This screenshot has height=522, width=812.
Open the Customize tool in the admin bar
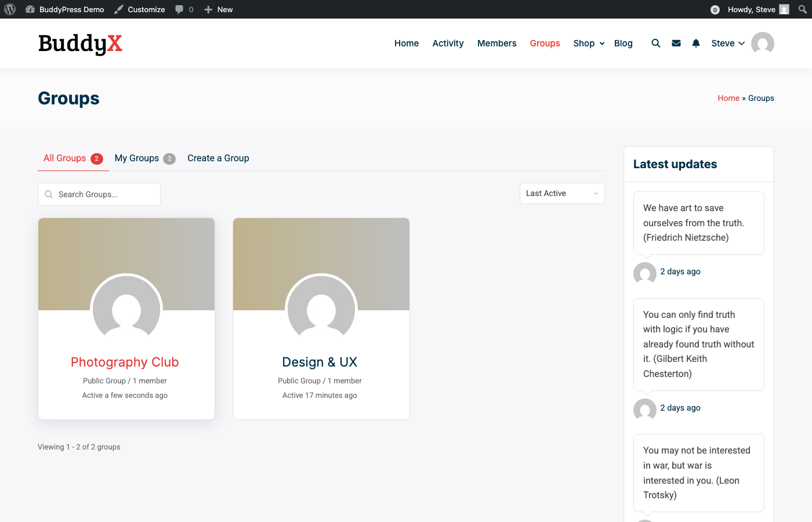point(139,9)
